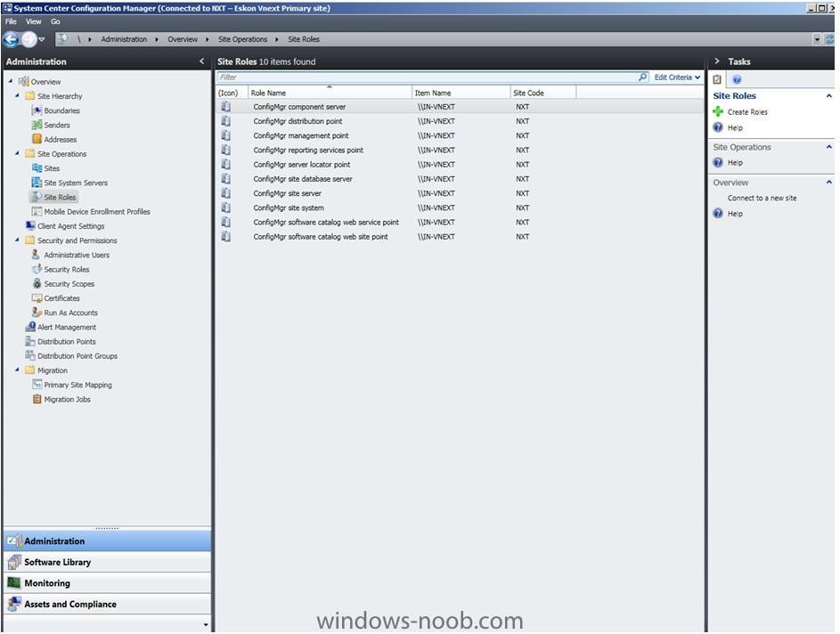Click Help under Site Operations tasks
The image size is (840, 634).
(x=735, y=162)
